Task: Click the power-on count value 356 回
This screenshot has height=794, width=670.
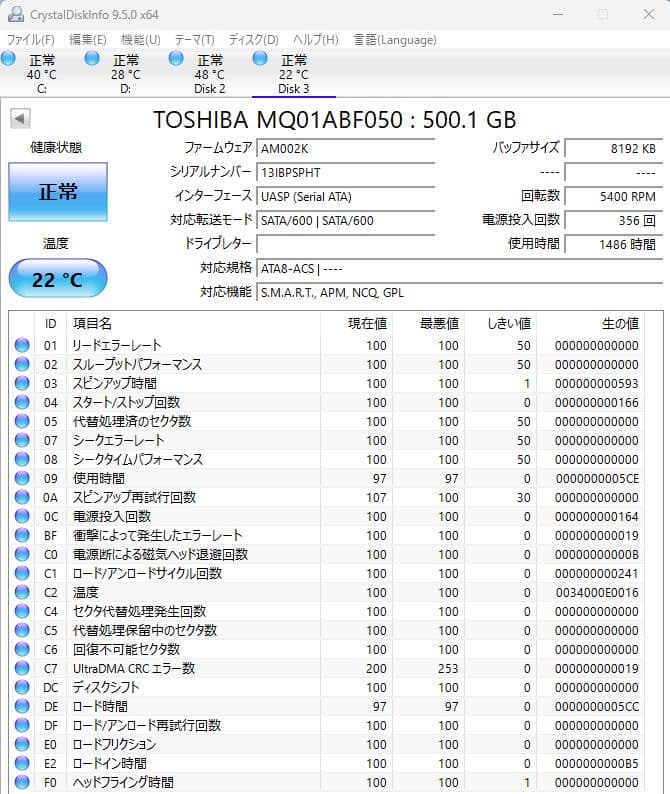Action: click(613, 220)
